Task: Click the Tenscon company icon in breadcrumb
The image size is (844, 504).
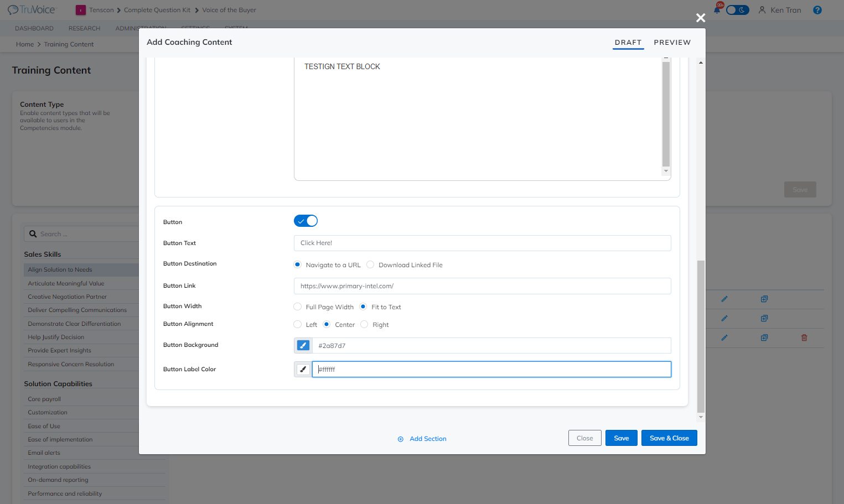Action: [81, 10]
